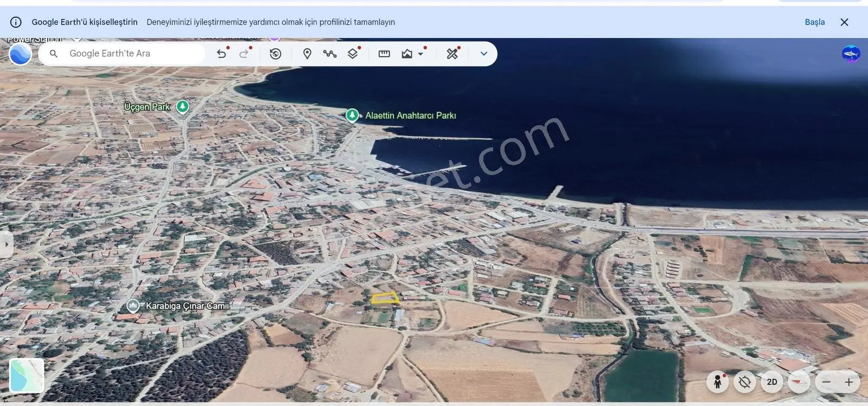Screen dimensions: 868x406
Task: Click the building design tool icon
Action: [407, 54]
